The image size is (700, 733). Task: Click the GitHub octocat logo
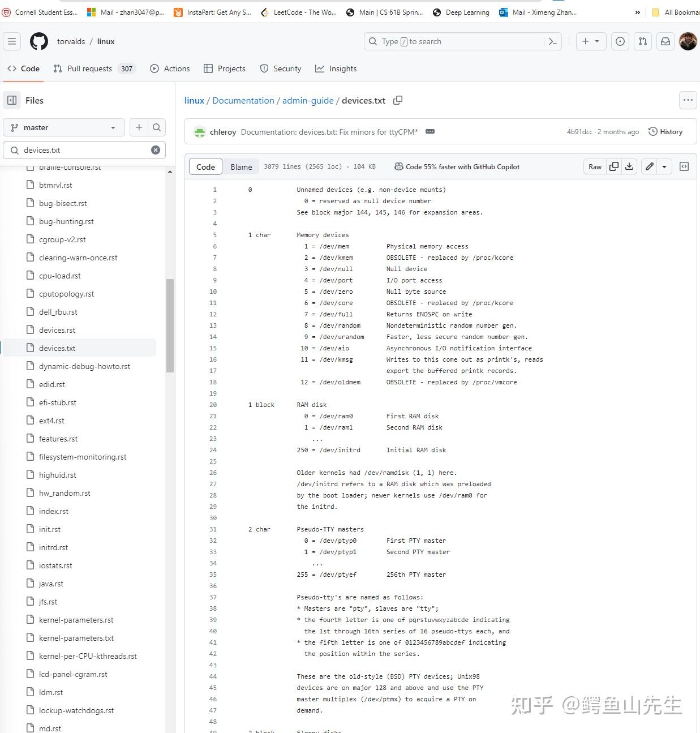(x=38, y=41)
